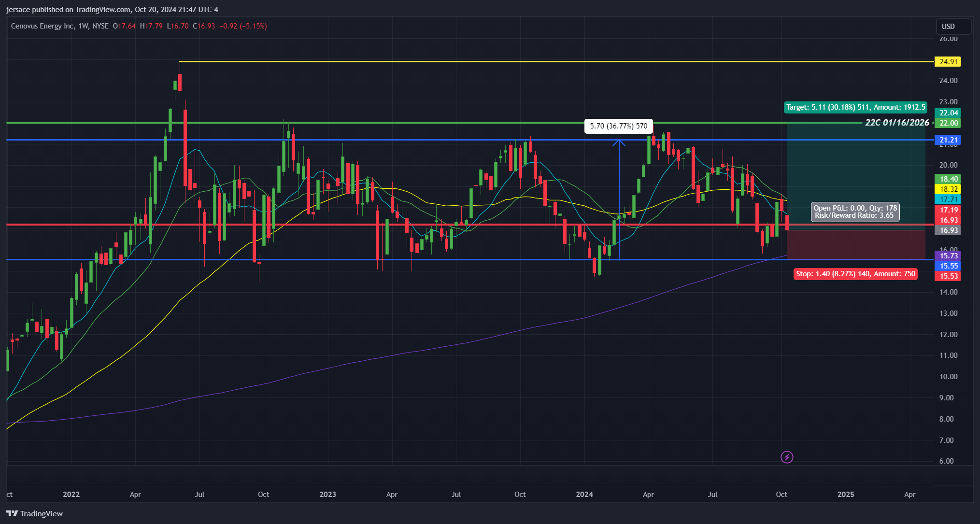The width and height of the screenshot is (980, 524).
Task: Click the -0.92 (-5.15%) change value
Action: click(x=243, y=26)
